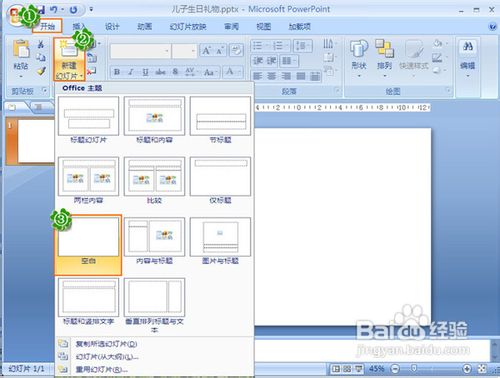Click the zoom in plus icon
Viewport: 500px width, 378px height.
click(x=467, y=369)
